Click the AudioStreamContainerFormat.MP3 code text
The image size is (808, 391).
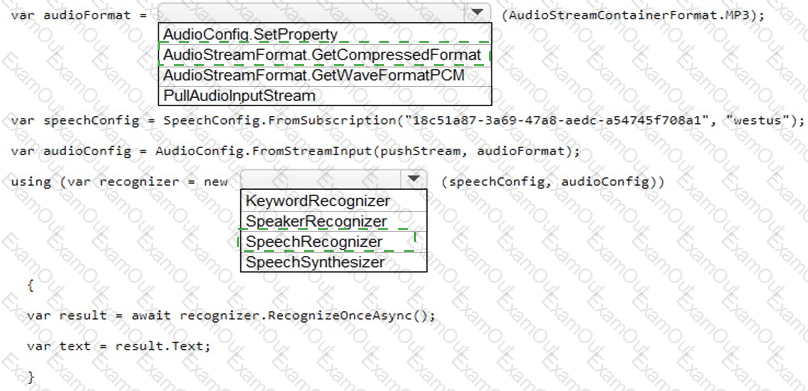[633, 14]
